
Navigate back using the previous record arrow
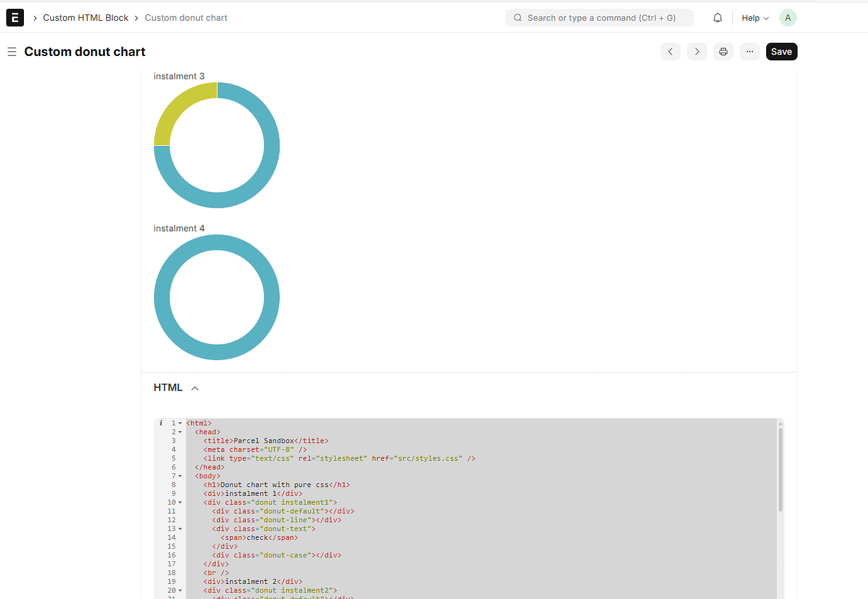pos(670,51)
